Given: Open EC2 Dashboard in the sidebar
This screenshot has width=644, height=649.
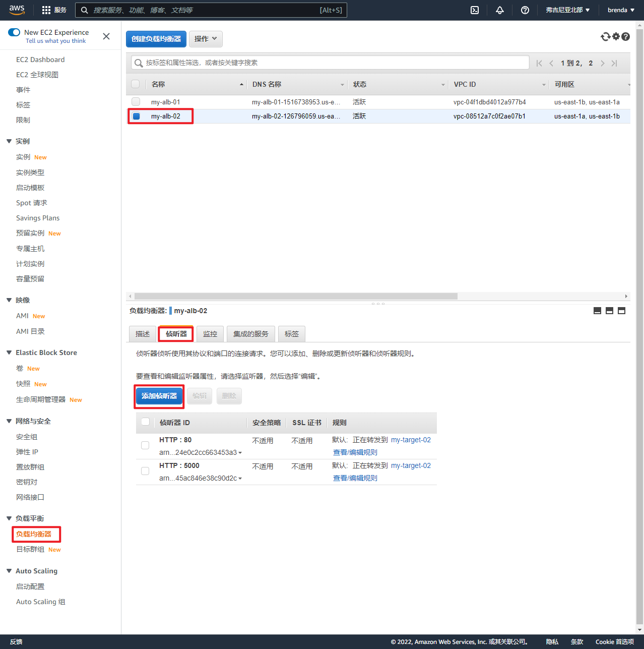Looking at the screenshot, I should 40,60.
